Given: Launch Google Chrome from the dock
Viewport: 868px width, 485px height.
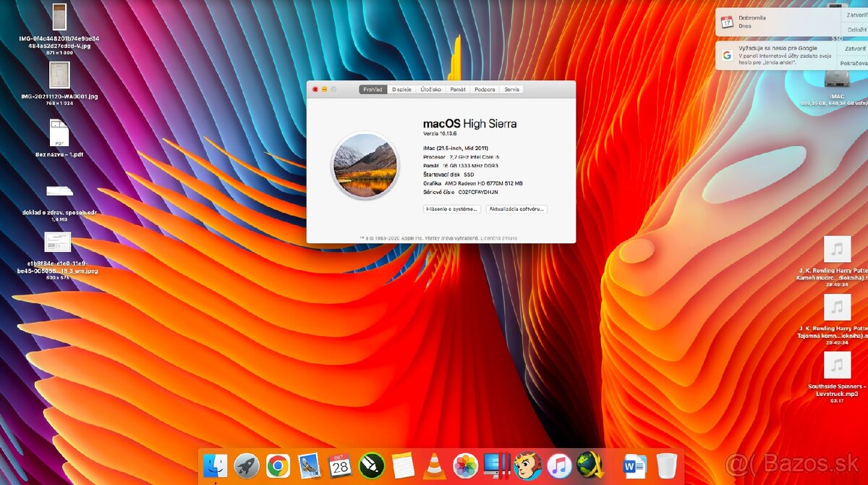Looking at the screenshot, I should point(278,465).
